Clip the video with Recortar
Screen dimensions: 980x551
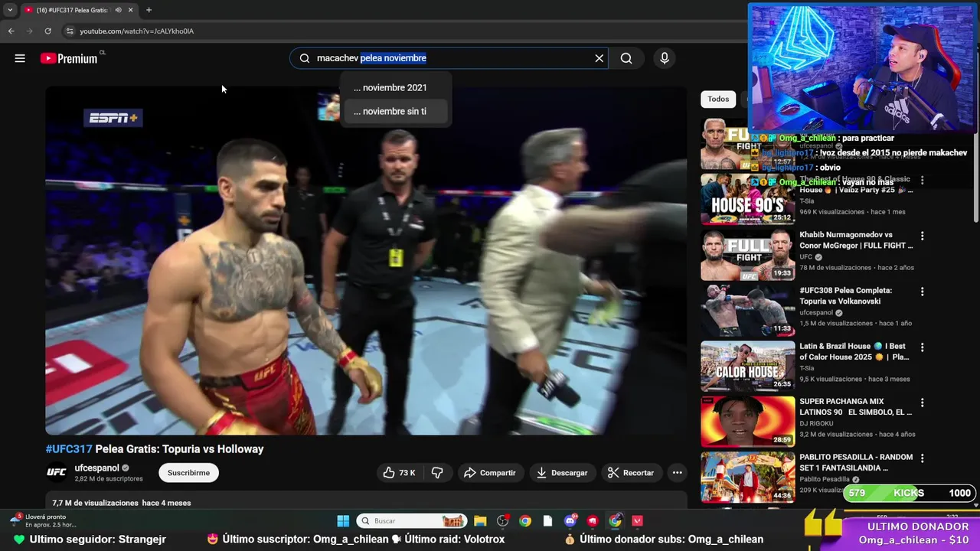click(x=631, y=473)
